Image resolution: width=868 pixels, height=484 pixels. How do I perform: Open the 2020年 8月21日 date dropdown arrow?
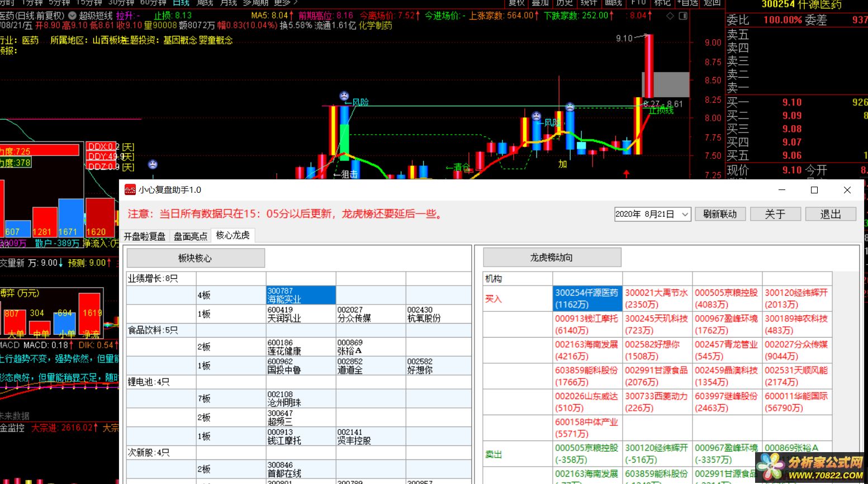pyautogui.click(x=685, y=214)
